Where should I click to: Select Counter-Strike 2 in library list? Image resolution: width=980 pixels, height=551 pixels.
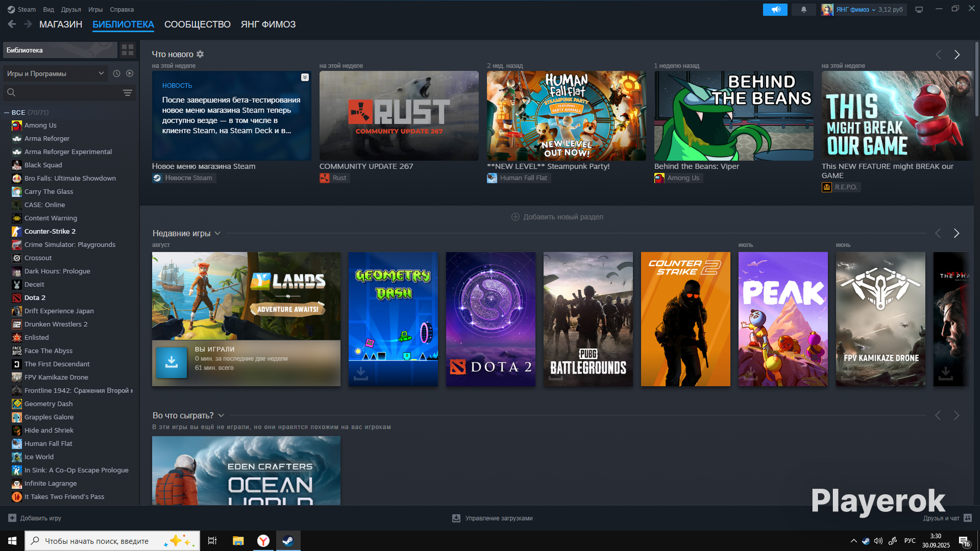pos(50,231)
